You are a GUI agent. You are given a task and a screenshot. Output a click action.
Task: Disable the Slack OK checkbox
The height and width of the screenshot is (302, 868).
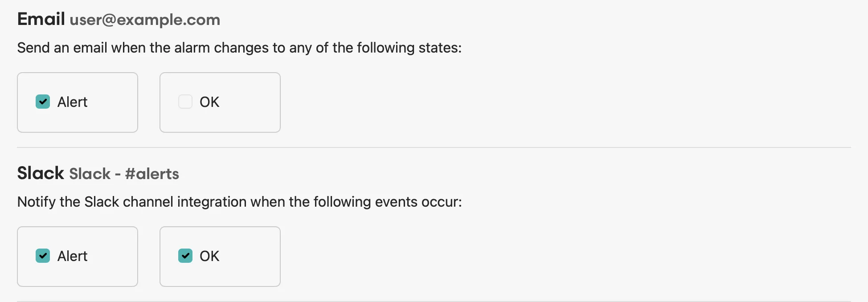[x=185, y=256]
